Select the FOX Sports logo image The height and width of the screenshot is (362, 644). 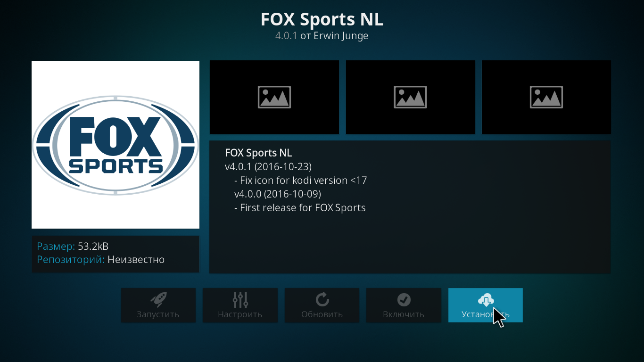coord(116,145)
